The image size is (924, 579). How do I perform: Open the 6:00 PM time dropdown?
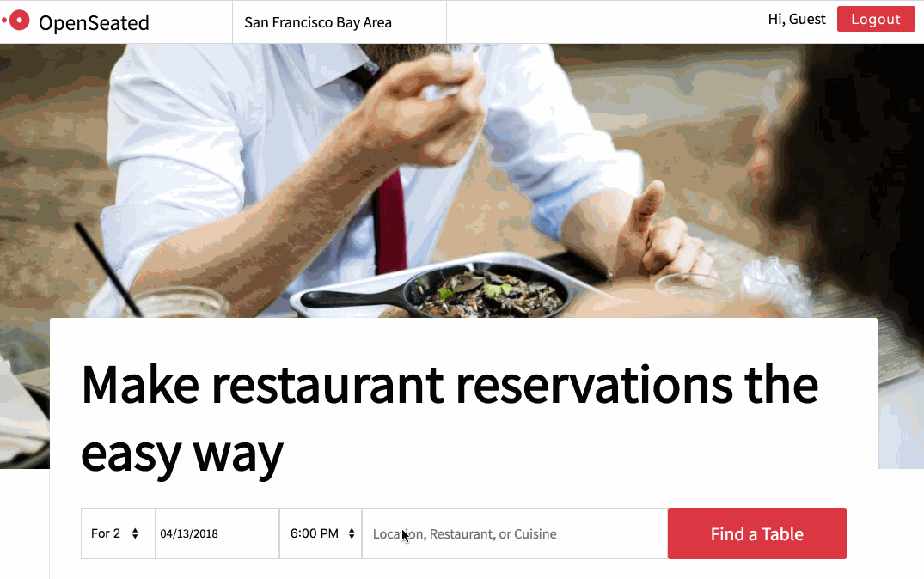(x=321, y=533)
